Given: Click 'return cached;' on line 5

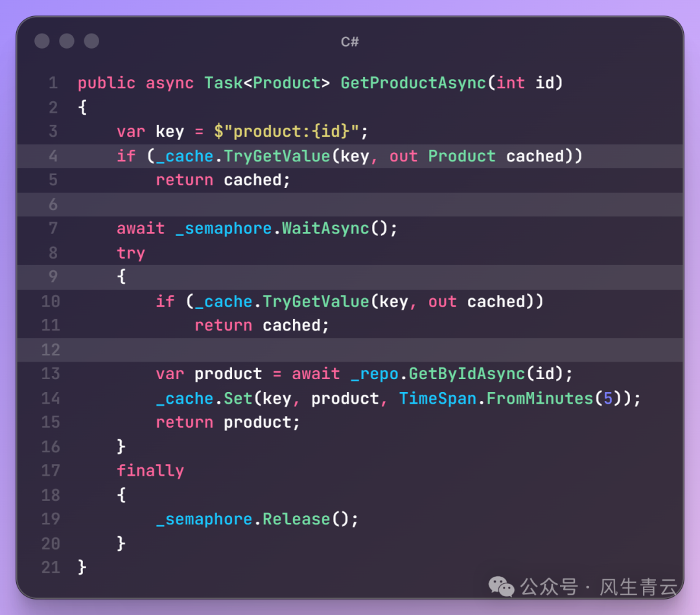Looking at the screenshot, I should click(x=223, y=180).
